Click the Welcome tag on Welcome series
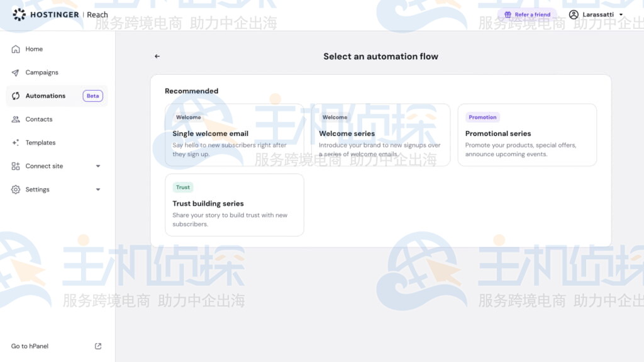 [335, 117]
